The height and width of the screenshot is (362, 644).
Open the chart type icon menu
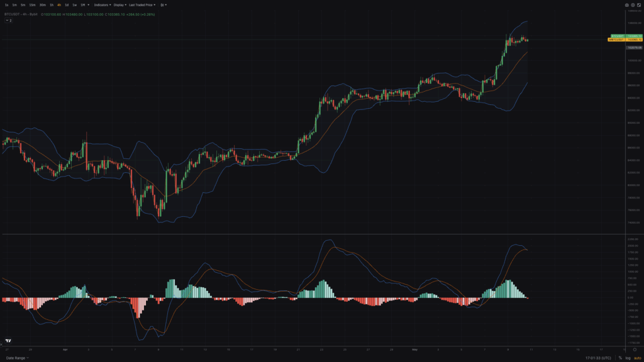coord(163,4)
